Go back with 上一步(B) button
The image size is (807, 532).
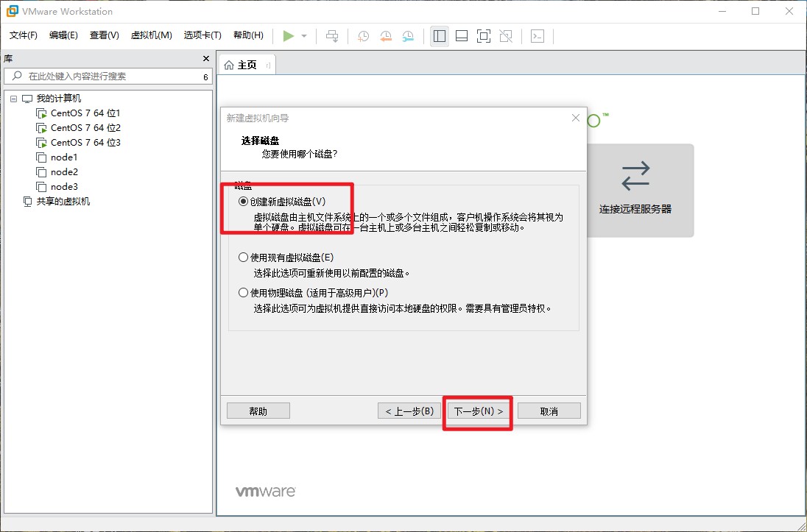[x=409, y=411]
